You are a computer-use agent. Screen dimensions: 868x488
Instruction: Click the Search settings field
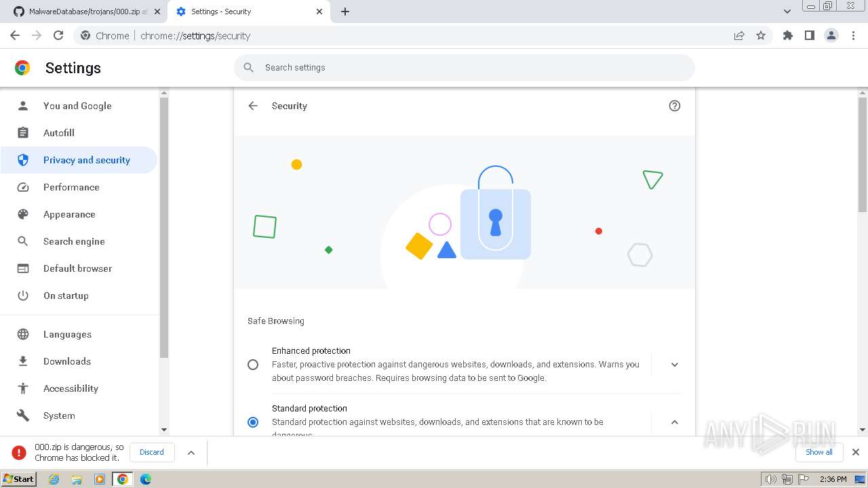pyautogui.click(x=465, y=68)
